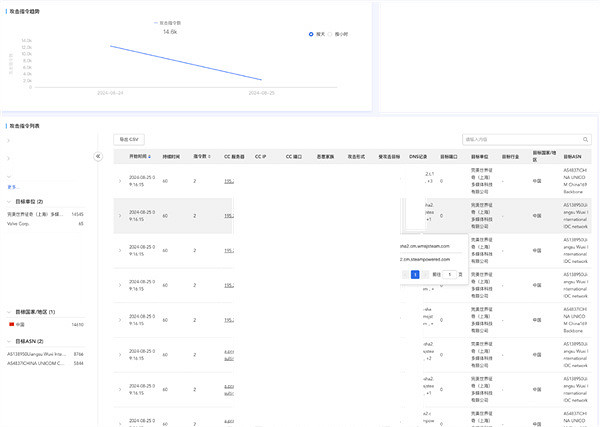Image resolution: width=600 pixels, height=427 pixels.
Task: Collapse the 目标国家/地区 filter section
Action: coord(9,312)
